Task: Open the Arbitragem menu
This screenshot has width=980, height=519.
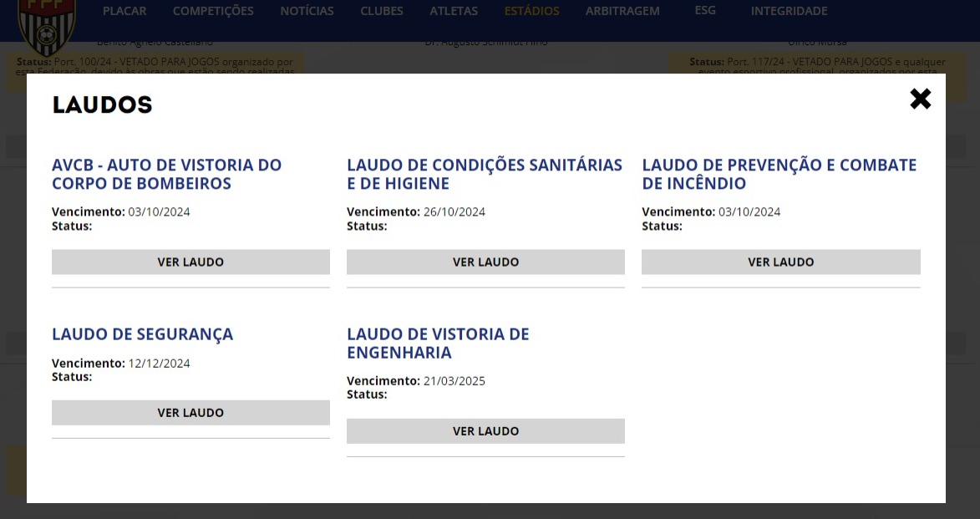Action: pos(622,11)
